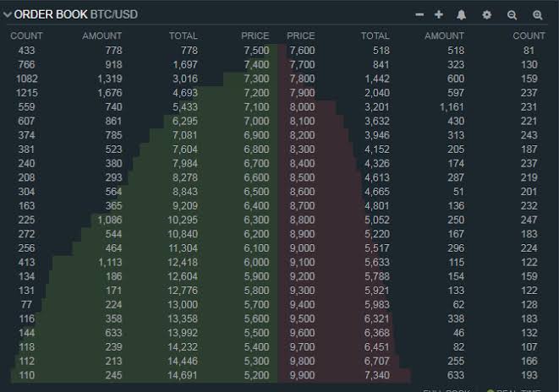Open order book settings gear
The width and height of the screenshot is (559, 392).
coord(486,14)
